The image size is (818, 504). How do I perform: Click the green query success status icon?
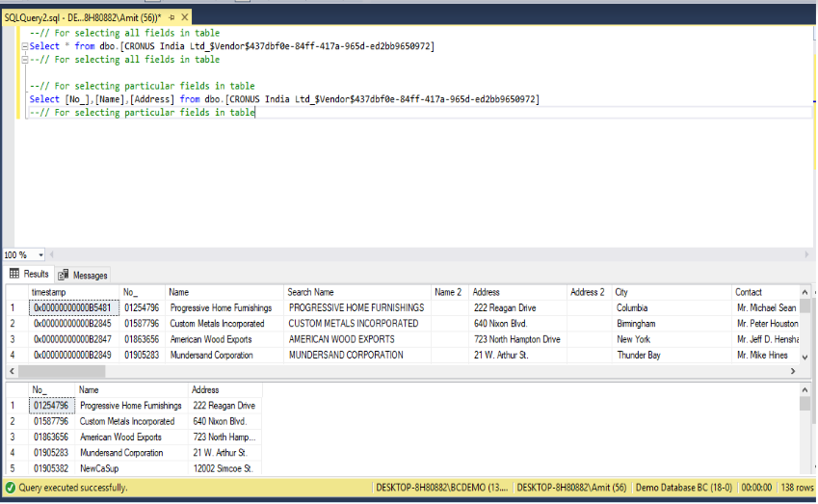point(10,488)
